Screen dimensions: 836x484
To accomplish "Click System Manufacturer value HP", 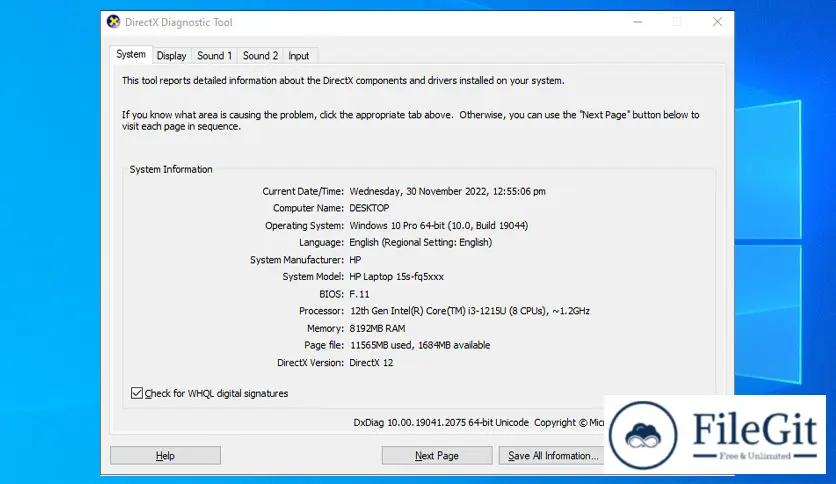I will 355,260.
